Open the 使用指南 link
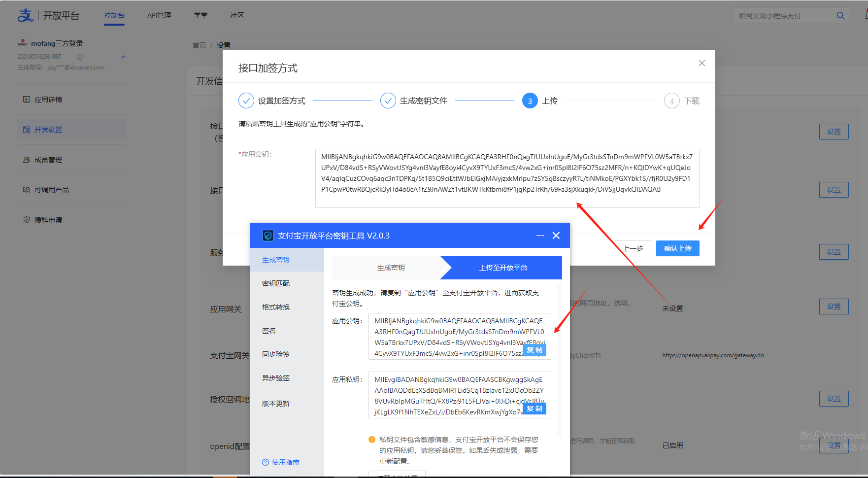 [x=286, y=462]
